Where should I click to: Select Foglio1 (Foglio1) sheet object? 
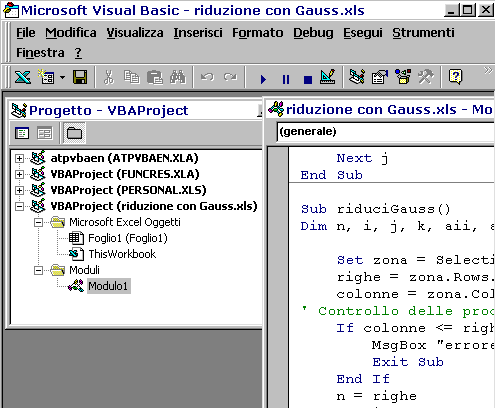click(128, 238)
